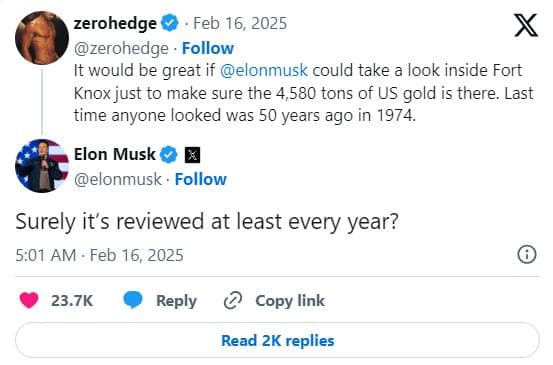Viewport: 553px width, 365px height.
Task: Click the blue reply bubble icon
Action: click(x=133, y=300)
